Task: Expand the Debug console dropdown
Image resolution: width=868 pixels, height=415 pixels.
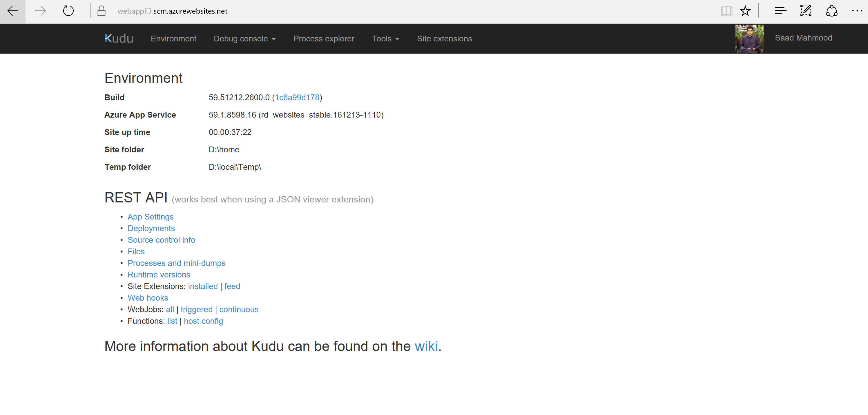Action: pos(245,39)
